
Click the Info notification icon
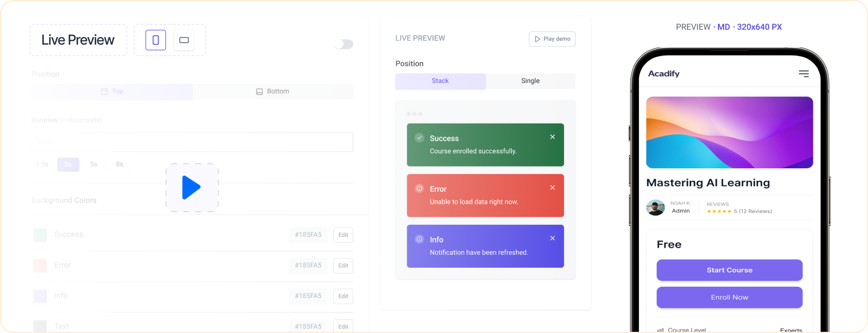pos(419,239)
